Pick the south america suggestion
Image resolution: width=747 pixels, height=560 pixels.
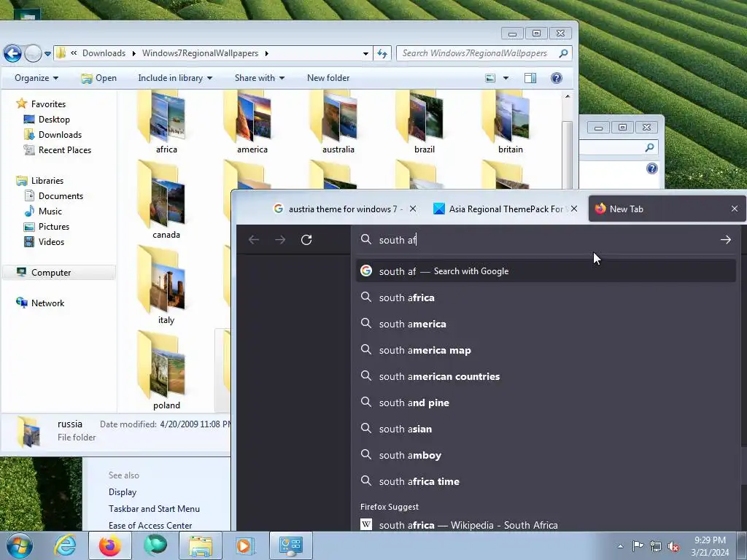pos(546,324)
